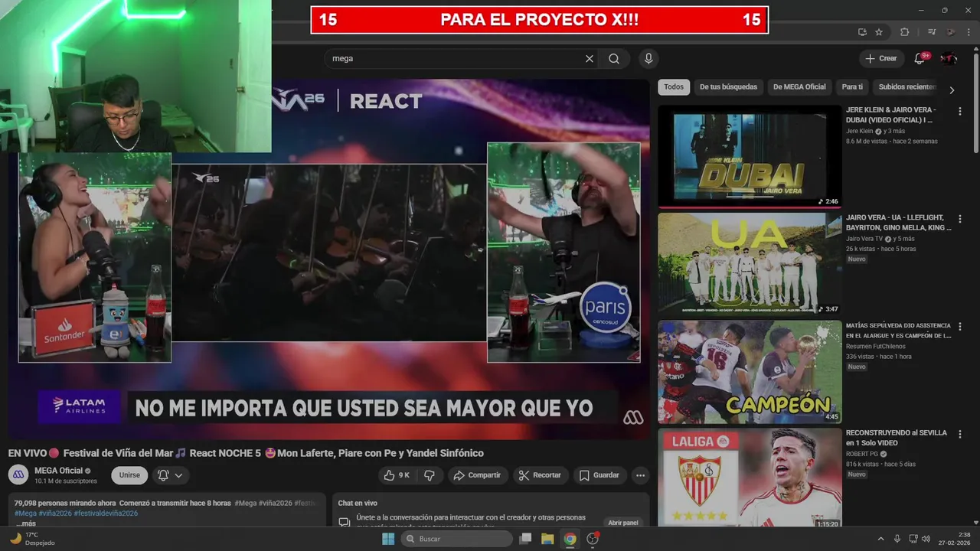Dislike the video with thumbs down
Viewport: 980px width, 551px height.
430,475
